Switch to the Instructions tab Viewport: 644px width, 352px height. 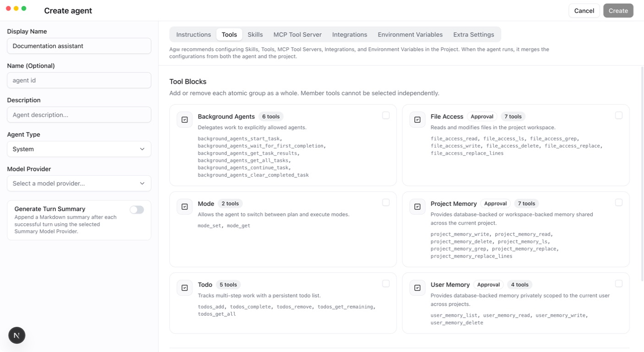(193, 34)
